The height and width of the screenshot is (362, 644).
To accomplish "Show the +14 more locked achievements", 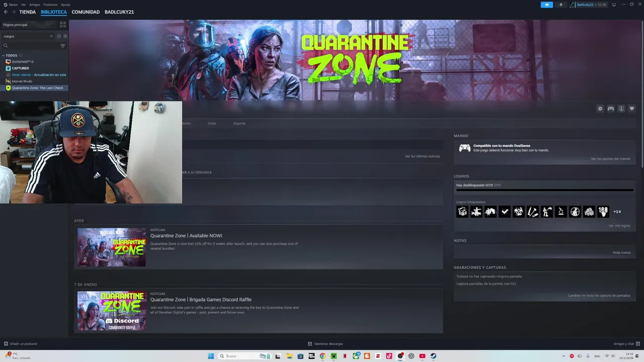I will tap(617, 212).
